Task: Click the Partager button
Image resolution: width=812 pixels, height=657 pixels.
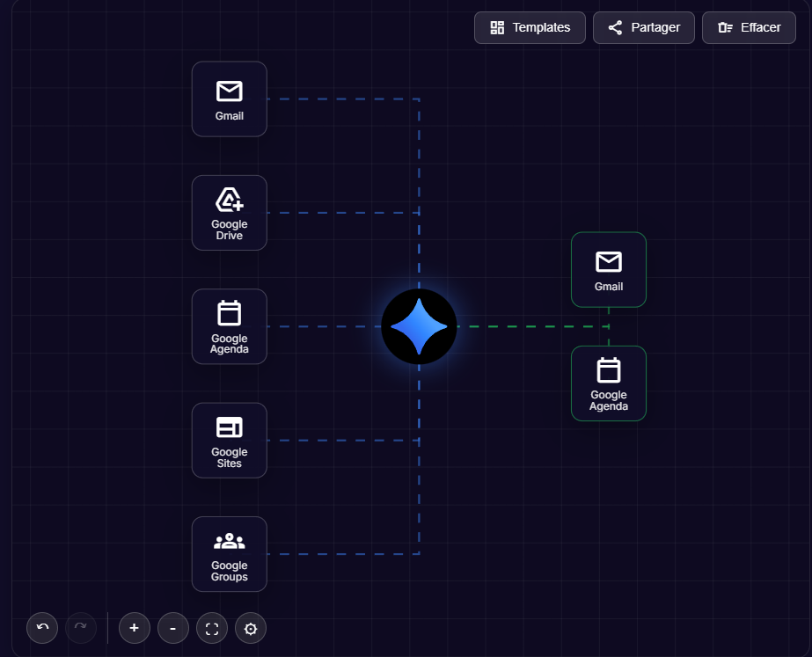Action: [x=643, y=27]
